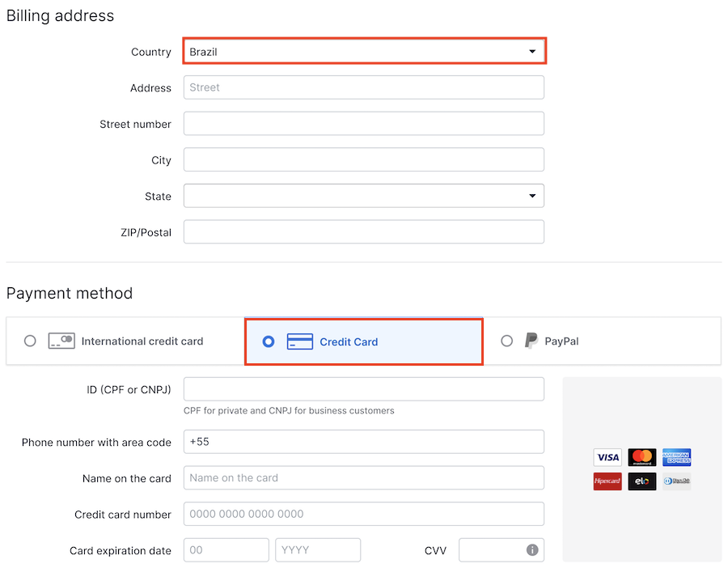Screen dimensions: 728x568
Task: Focus the Street number field
Action: [x=363, y=124]
